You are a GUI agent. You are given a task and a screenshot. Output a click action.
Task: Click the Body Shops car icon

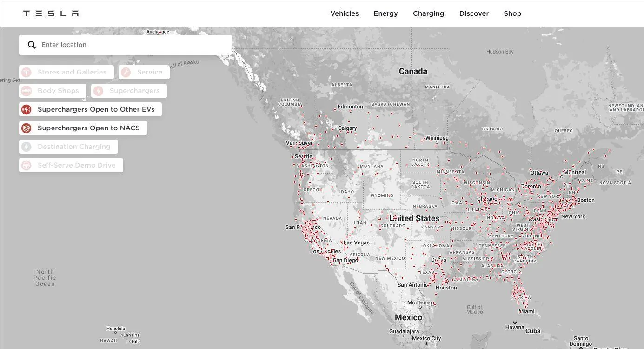[27, 91]
